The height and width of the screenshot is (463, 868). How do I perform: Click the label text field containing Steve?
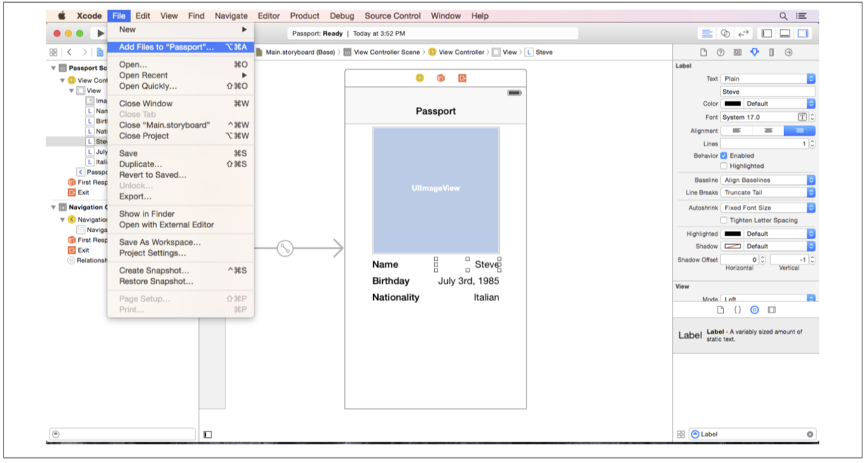pyautogui.click(x=767, y=92)
